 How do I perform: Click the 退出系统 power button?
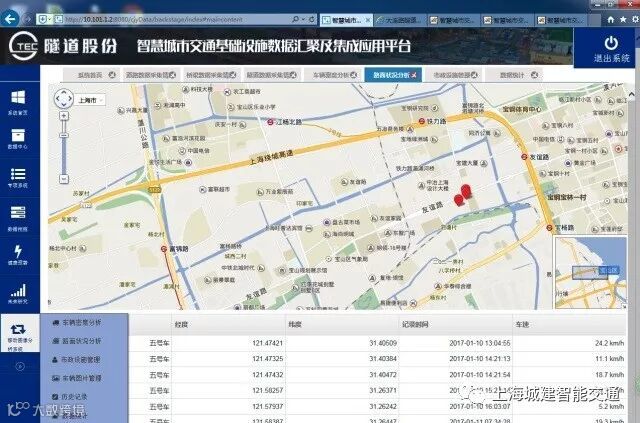click(x=611, y=48)
